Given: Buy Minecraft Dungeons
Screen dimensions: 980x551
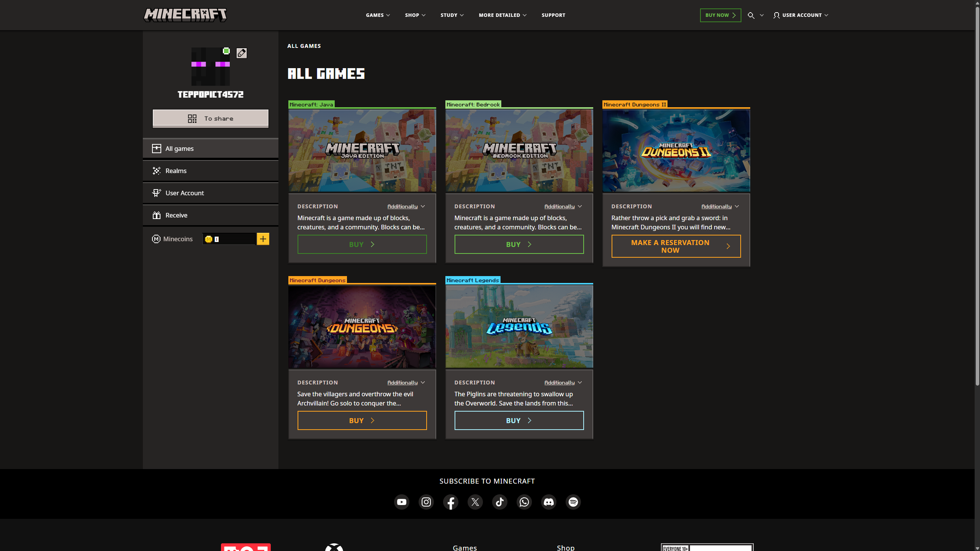Looking at the screenshot, I should (x=362, y=420).
